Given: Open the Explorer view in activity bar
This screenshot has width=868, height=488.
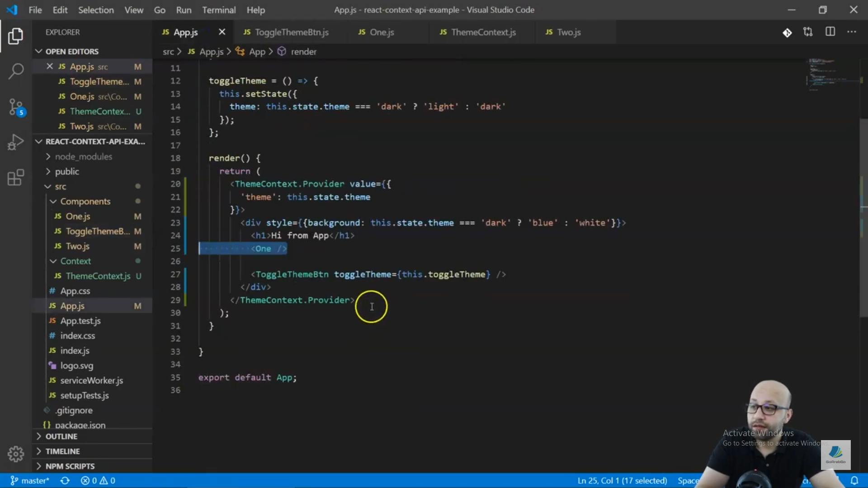Looking at the screenshot, I should pyautogui.click(x=16, y=36).
